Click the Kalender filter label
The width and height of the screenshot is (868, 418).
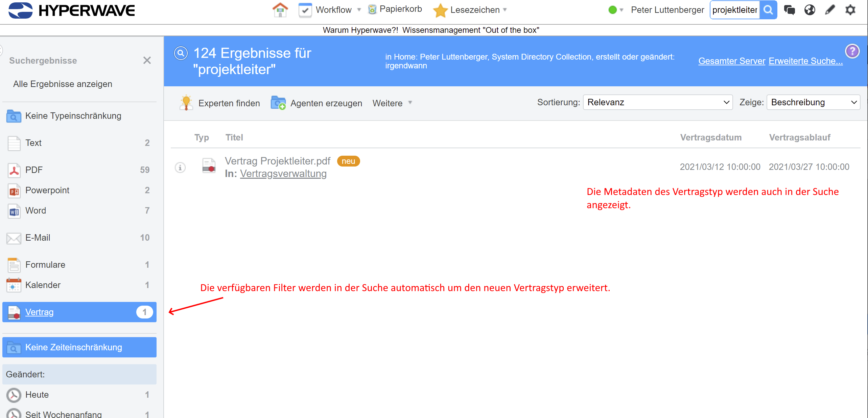pyautogui.click(x=43, y=285)
